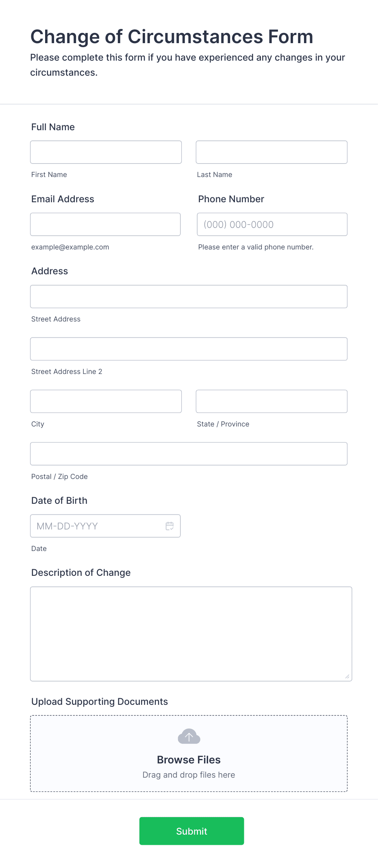Open the date picker calendar icon

coord(169,526)
